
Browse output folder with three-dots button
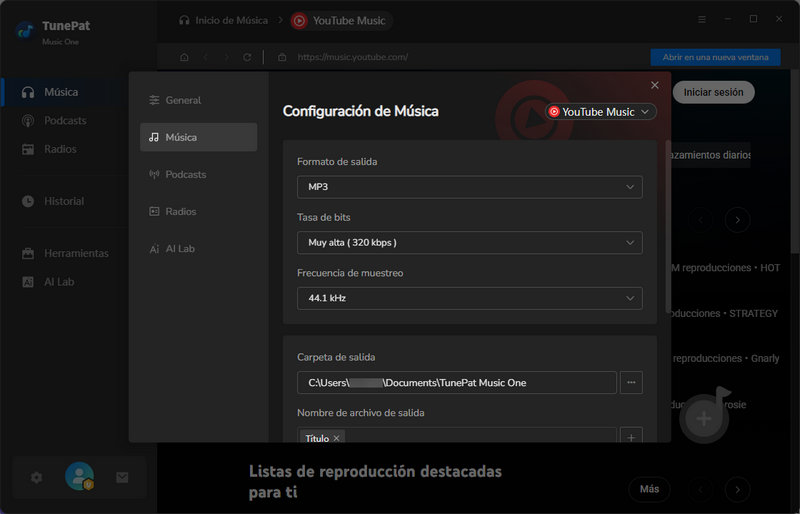631,383
